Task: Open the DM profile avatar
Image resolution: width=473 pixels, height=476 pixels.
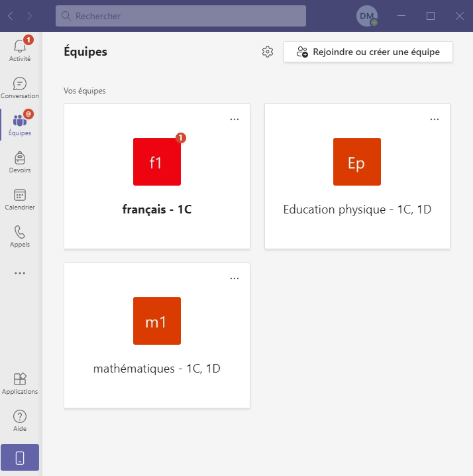Action: (367, 16)
